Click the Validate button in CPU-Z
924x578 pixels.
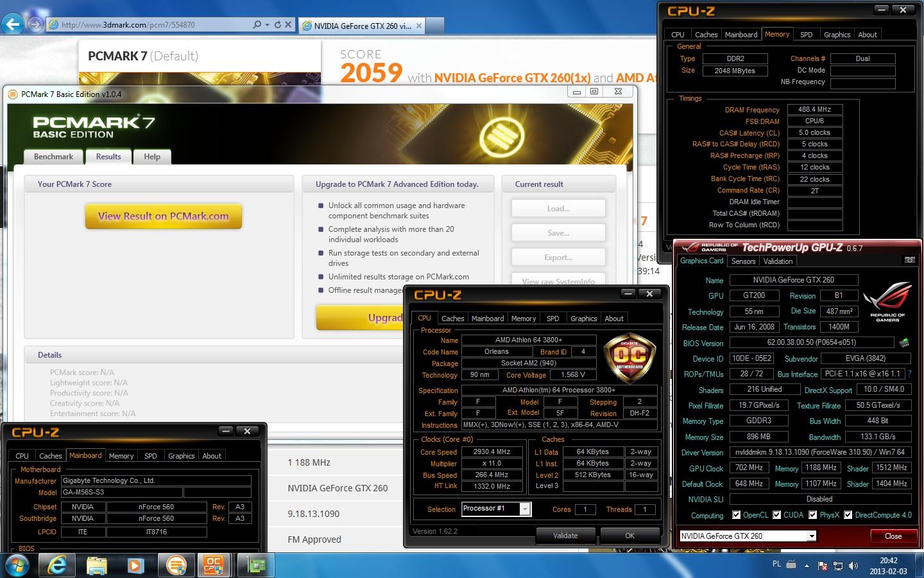point(565,536)
